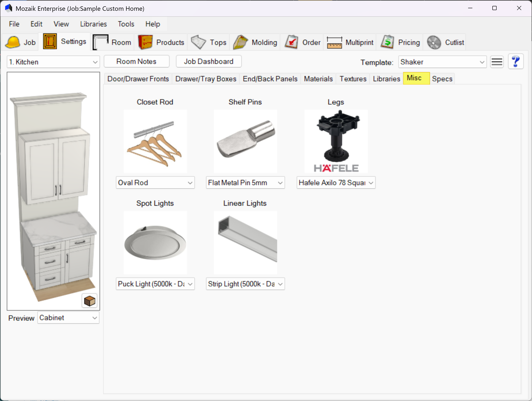Click the Room Notes button
Image resolution: width=532 pixels, height=401 pixels.
tap(136, 62)
